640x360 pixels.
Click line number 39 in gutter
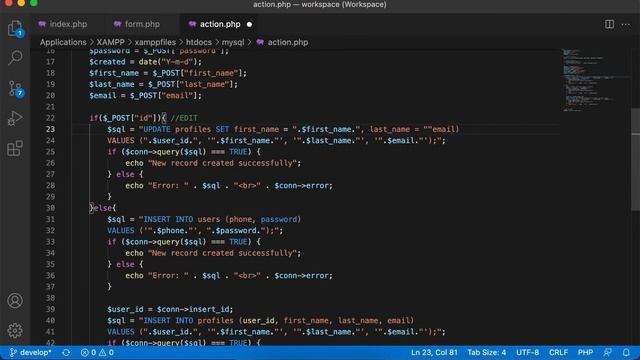(50, 309)
